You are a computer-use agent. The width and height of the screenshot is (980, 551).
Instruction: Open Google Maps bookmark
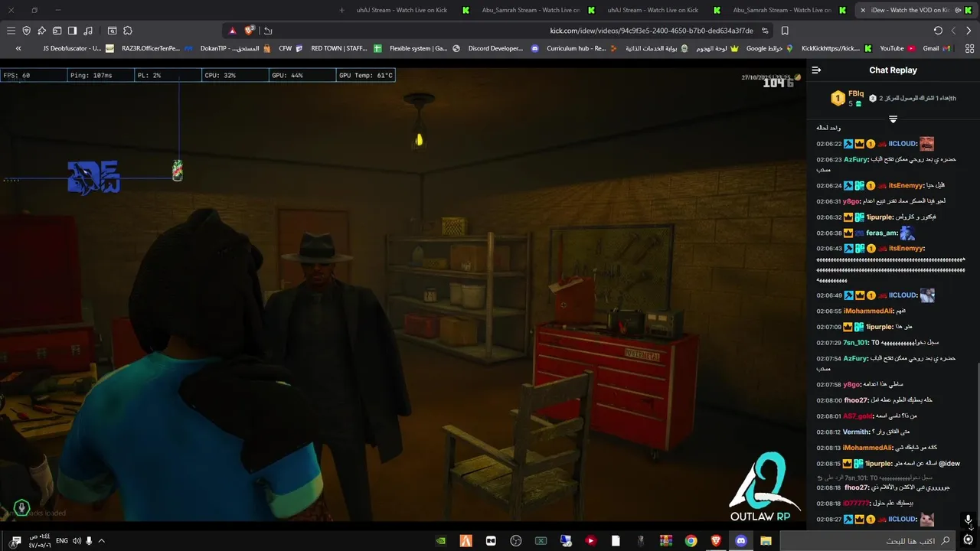770,48
